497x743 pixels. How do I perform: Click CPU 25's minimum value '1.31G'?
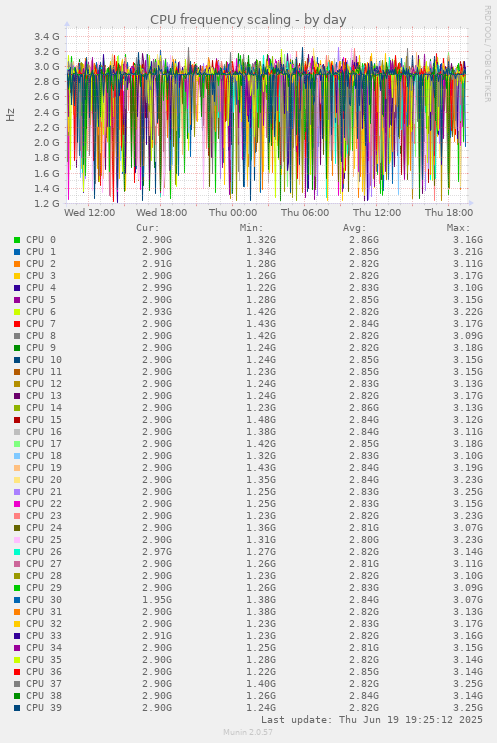(x=261, y=540)
